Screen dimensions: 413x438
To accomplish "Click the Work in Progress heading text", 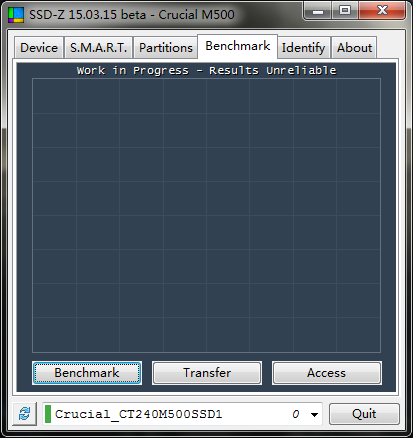I will 206,71.
